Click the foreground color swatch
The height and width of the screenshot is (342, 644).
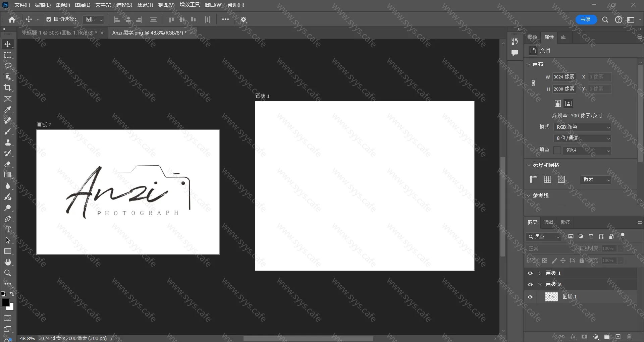(x=6, y=302)
